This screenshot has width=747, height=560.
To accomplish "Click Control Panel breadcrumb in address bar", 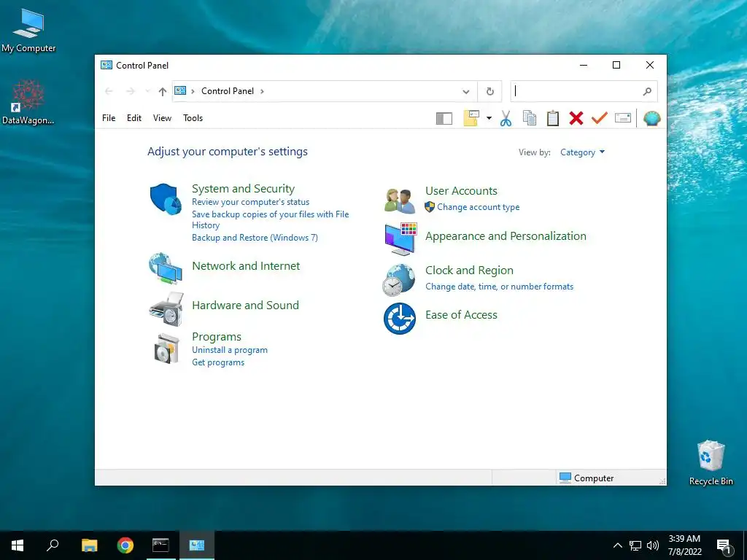I will [x=228, y=91].
